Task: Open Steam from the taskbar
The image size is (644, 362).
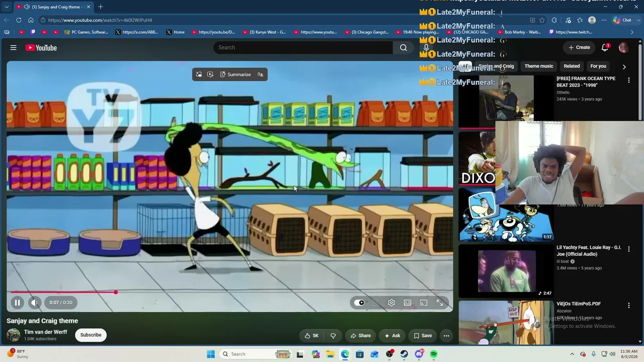Action: coord(404,354)
